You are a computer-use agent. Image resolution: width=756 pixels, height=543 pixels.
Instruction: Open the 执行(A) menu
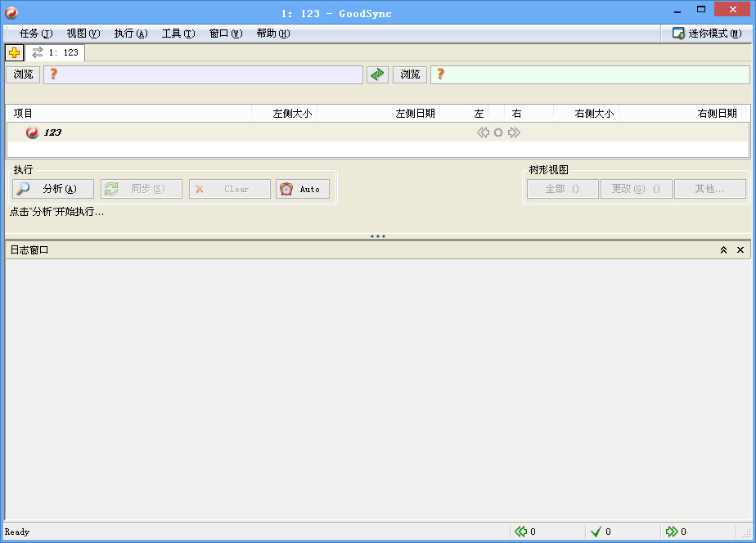pos(131,34)
